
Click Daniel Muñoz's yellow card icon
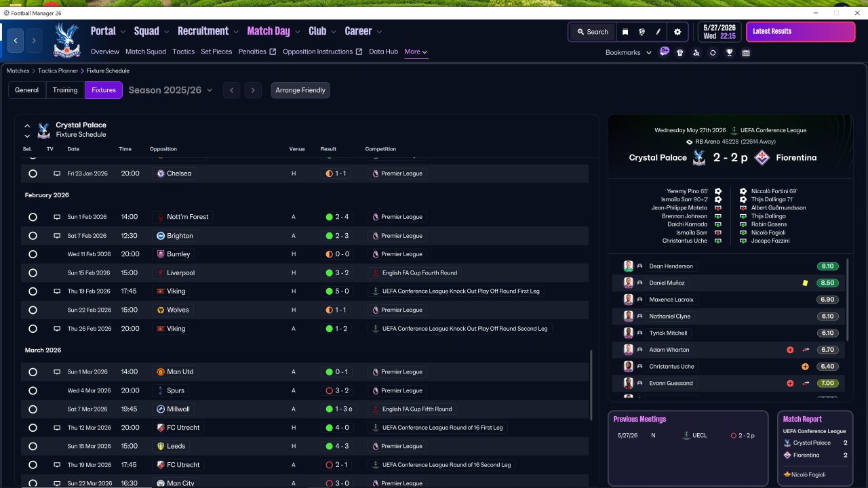[x=805, y=283]
